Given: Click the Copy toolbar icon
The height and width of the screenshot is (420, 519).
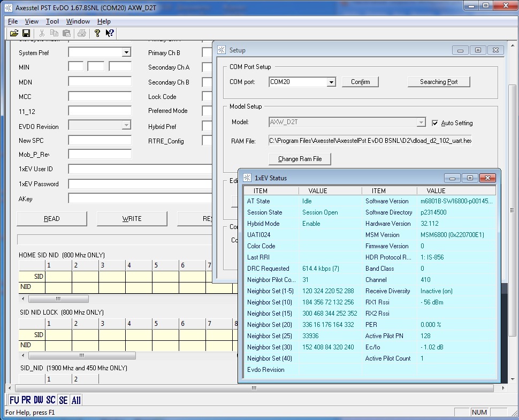Looking at the screenshot, I should 54,33.
